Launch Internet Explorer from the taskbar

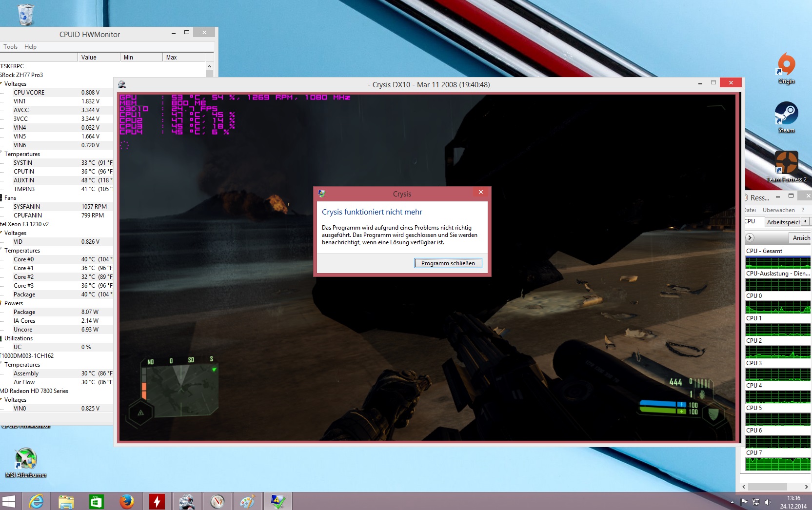tap(36, 501)
